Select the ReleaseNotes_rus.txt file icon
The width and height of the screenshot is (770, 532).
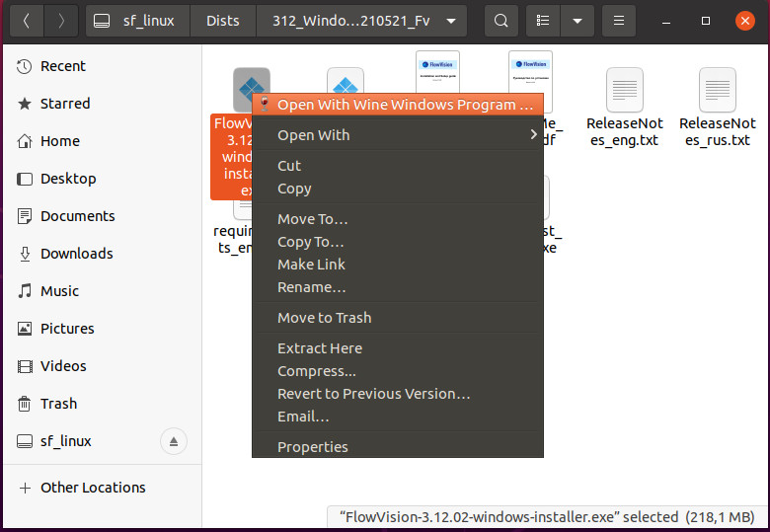tap(718, 90)
